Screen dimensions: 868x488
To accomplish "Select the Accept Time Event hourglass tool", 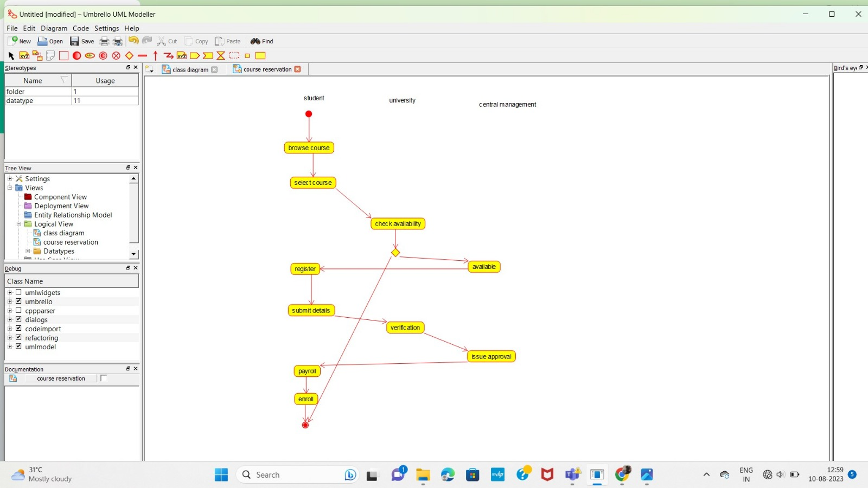I will click(x=221, y=56).
